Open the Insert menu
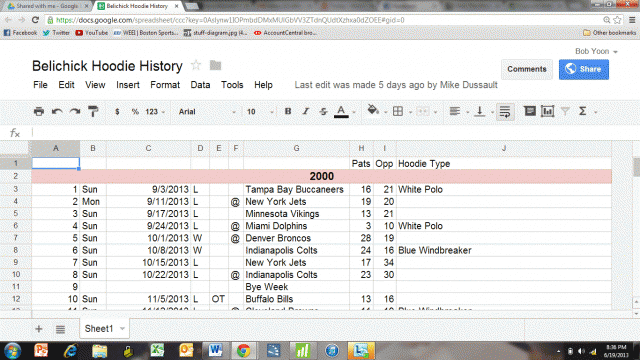Viewport: 640px width, 360px height. (128, 85)
